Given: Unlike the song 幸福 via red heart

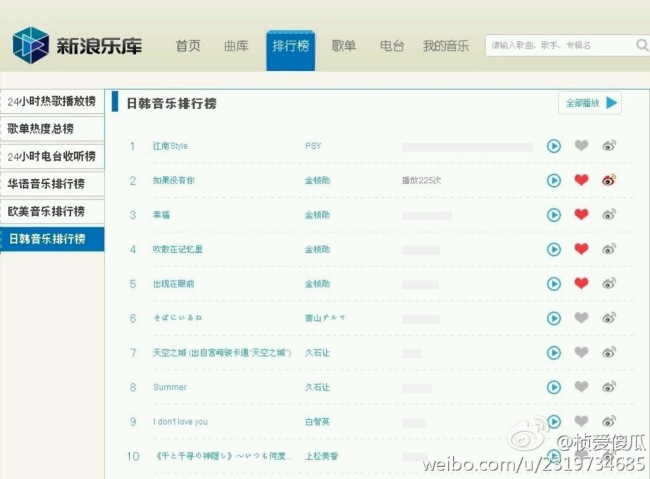Looking at the screenshot, I should (x=581, y=214).
